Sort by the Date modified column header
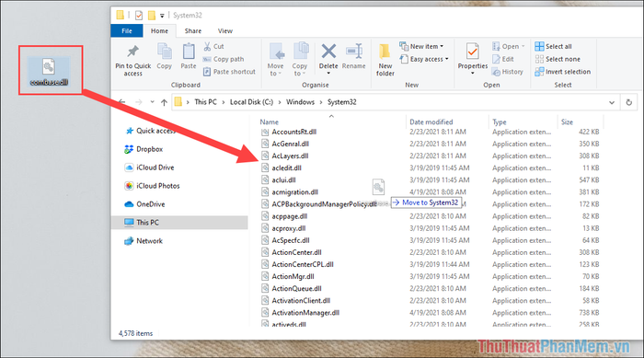This screenshot has width=644, height=358. 431,122
